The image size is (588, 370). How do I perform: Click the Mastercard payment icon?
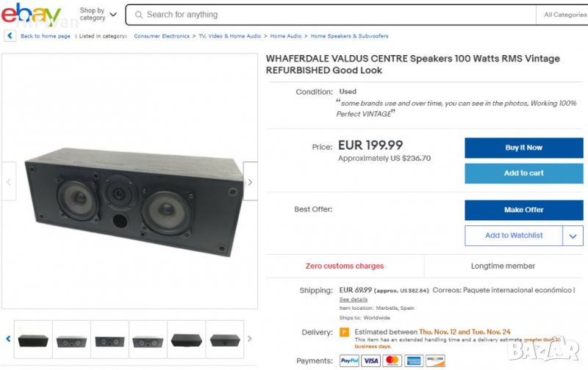pos(392,360)
